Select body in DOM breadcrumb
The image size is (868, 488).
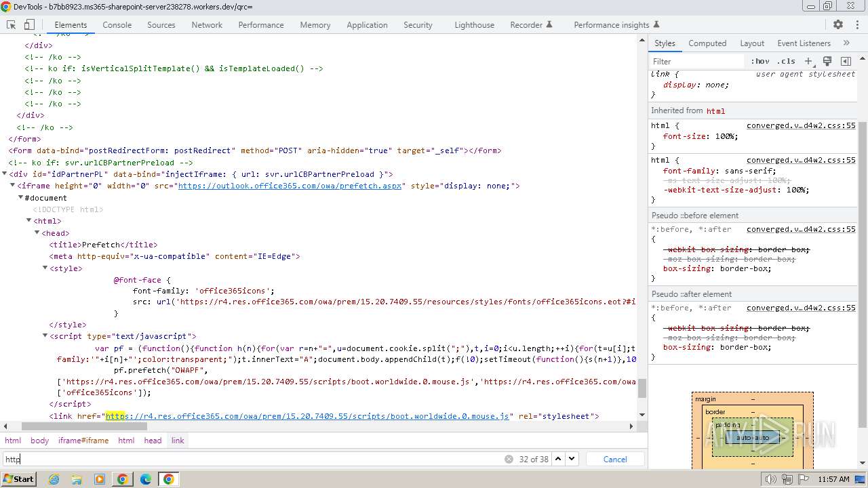click(39, 441)
